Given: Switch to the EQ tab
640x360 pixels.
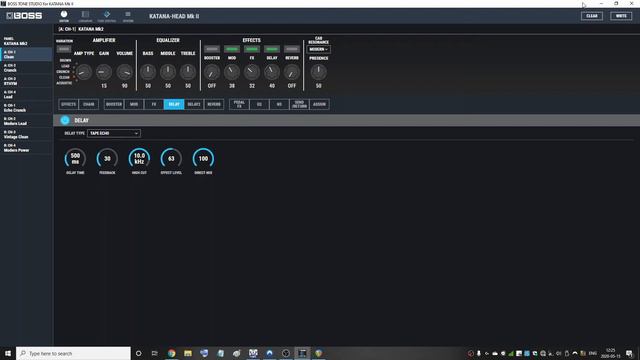Looking at the screenshot, I should click(259, 104).
